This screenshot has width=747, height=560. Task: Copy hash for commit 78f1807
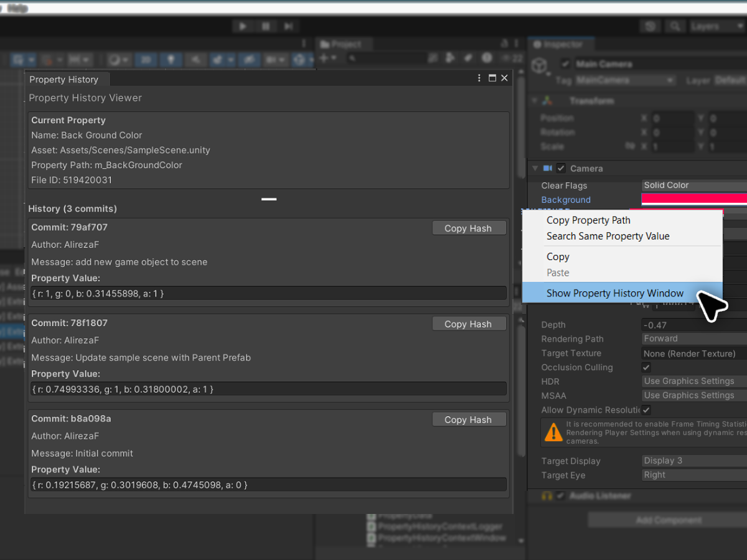click(x=469, y=324)
